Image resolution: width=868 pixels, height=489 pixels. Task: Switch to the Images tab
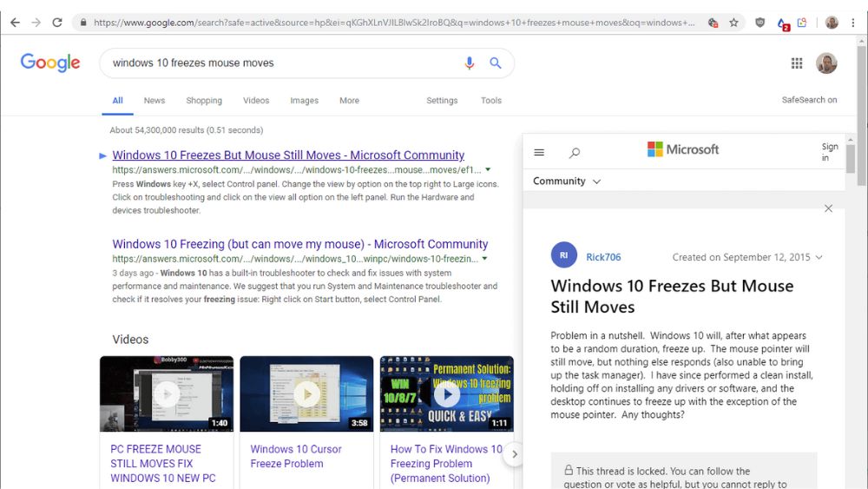click(305, 100)
